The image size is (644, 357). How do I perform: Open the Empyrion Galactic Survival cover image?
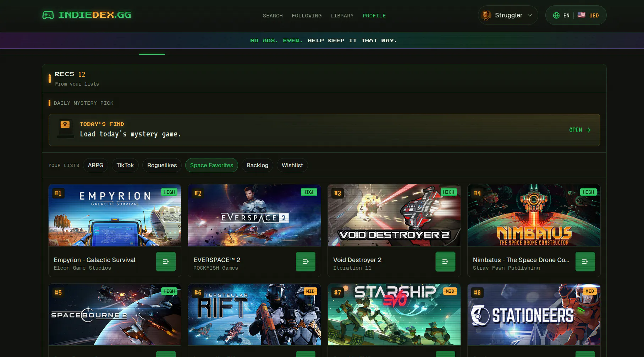[x=115, y=215]
